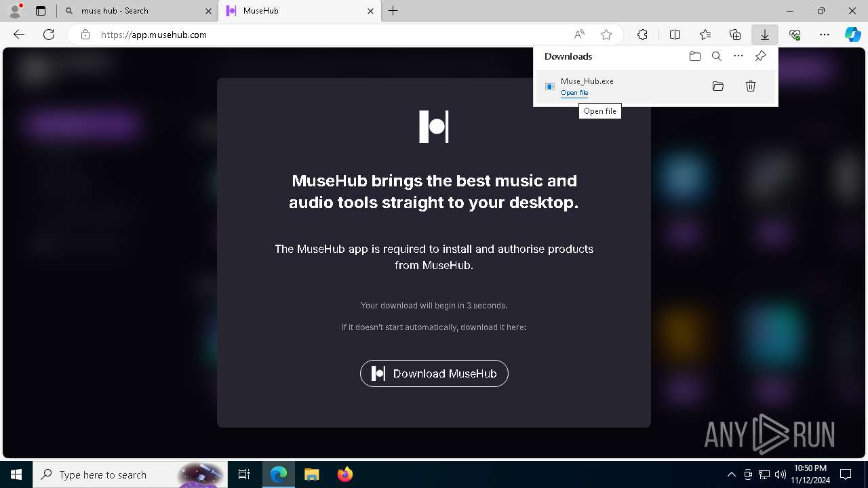868x488 pixels.
Task: View site information padlock icon
Action: 85,35
